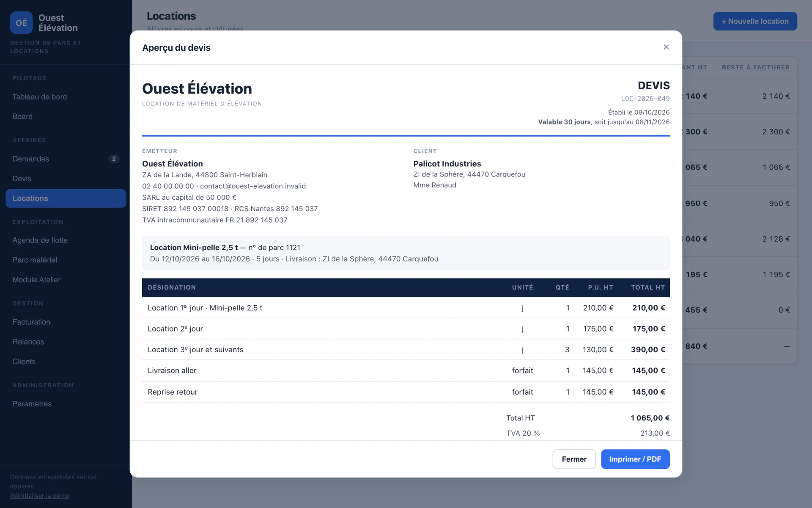Click the 390,00 € total cell

[648, 350]
